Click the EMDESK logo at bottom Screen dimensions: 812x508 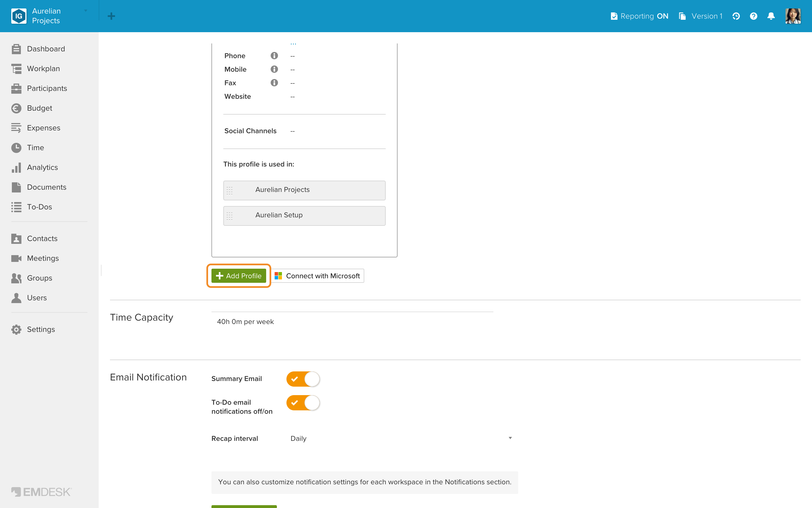pyautogui.click(x=41, y=492)
